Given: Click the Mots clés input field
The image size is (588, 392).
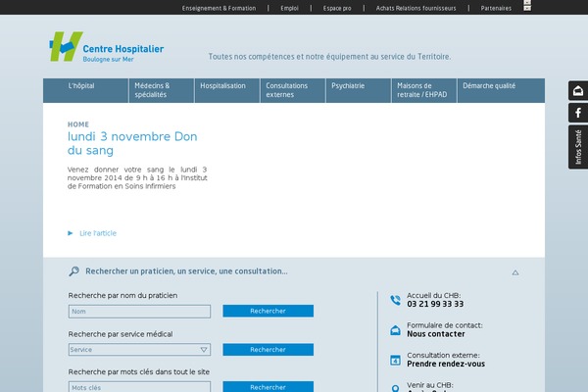Looking at the screenshot, I should pos(139,387).
